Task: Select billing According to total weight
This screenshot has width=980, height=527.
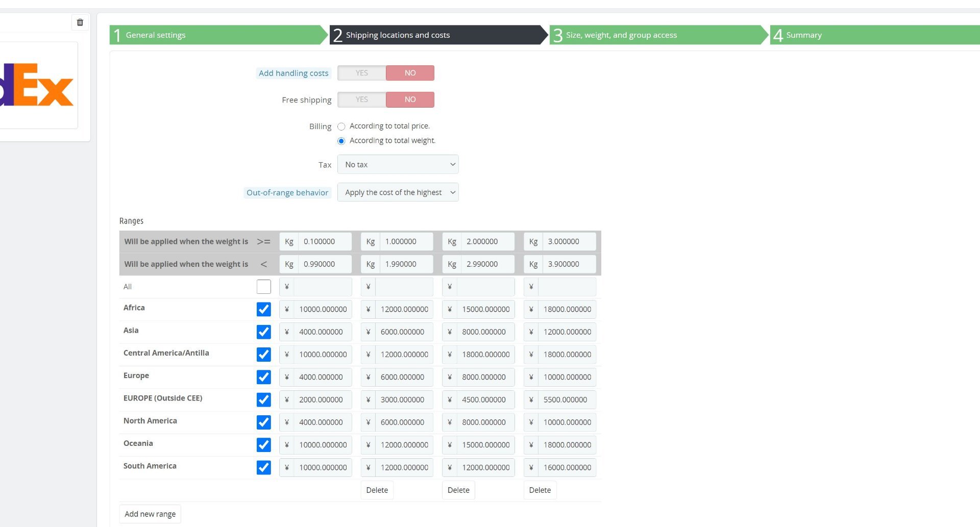Action: coord(341,141)
